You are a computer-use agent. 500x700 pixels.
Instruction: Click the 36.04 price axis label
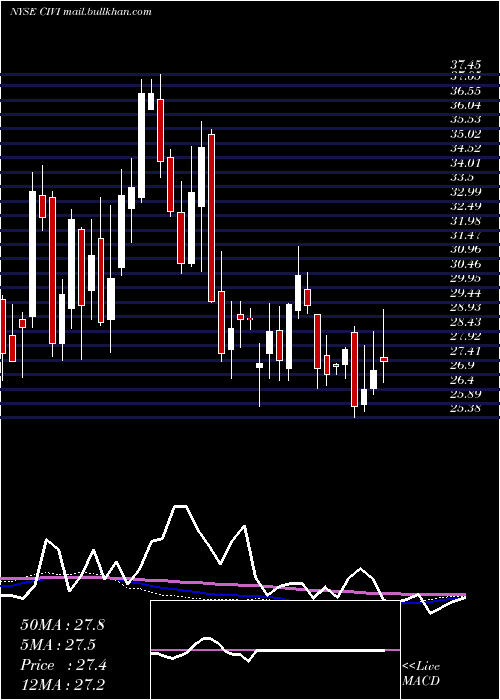466,105
